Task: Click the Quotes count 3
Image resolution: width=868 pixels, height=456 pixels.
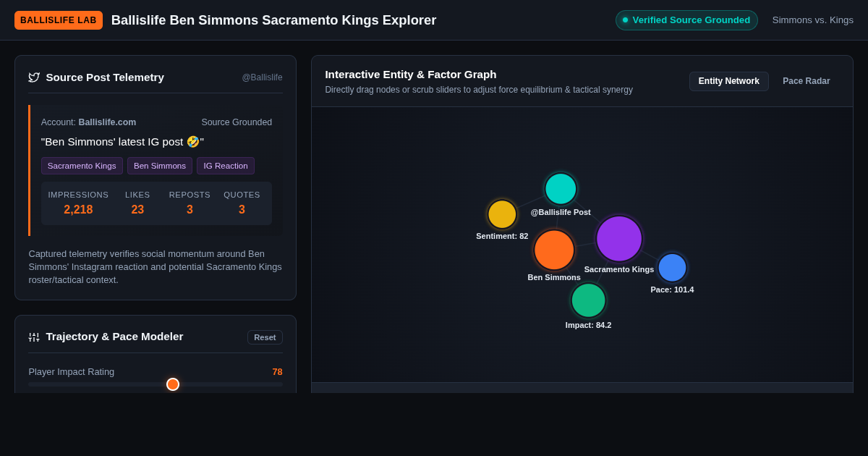Action: click(x=242, y=210)
